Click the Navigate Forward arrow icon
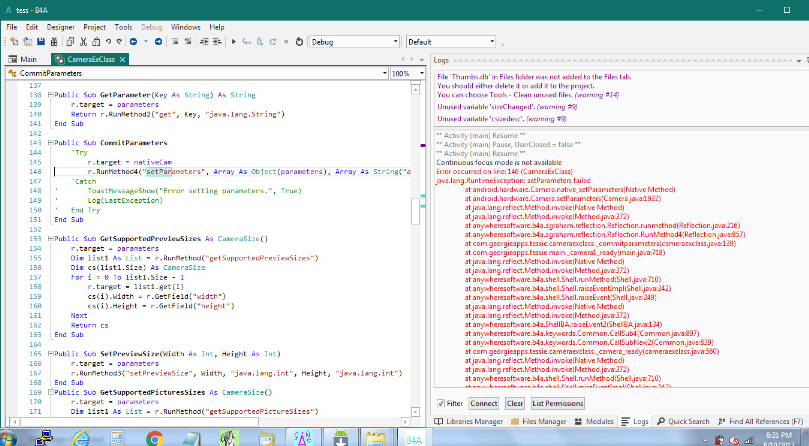 [x=160, y=42]
